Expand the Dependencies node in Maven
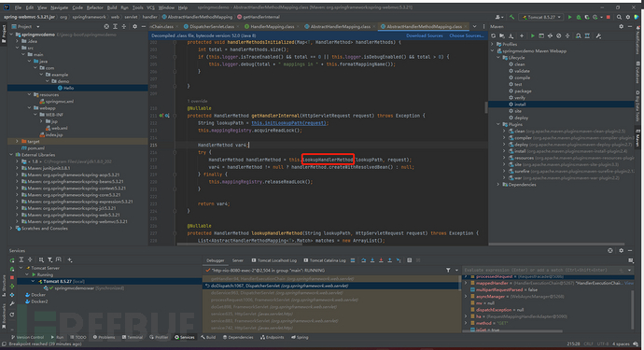This screenshot has width=644, height=350. [x=498, y=185]
